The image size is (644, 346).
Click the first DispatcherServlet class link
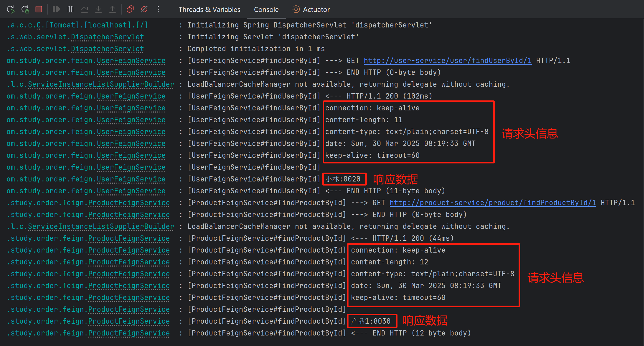107,37
